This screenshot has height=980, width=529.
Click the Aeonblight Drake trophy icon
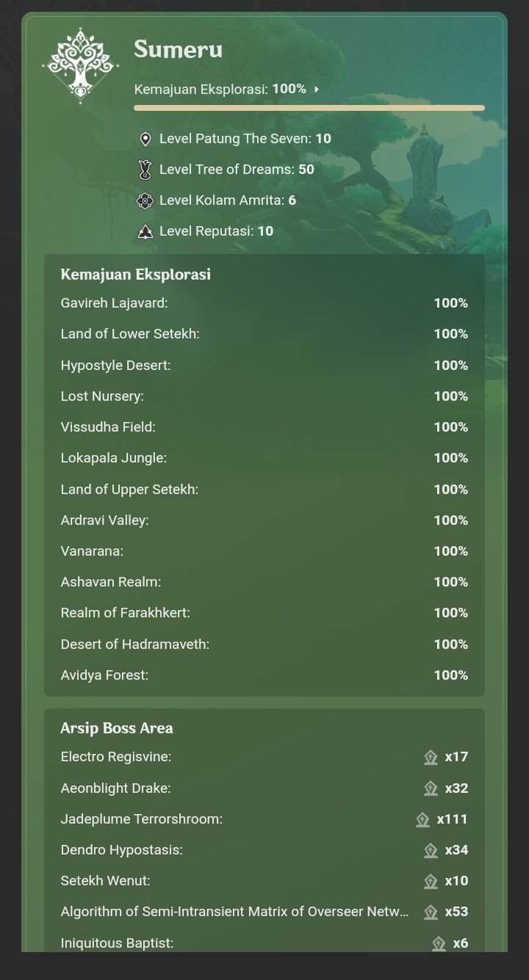[x=431, y=788]
